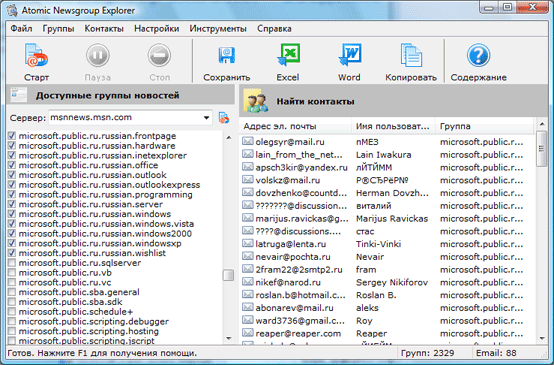Check microsoft.public.sba.general group
554x365 pixels.
tap(12, 292)
